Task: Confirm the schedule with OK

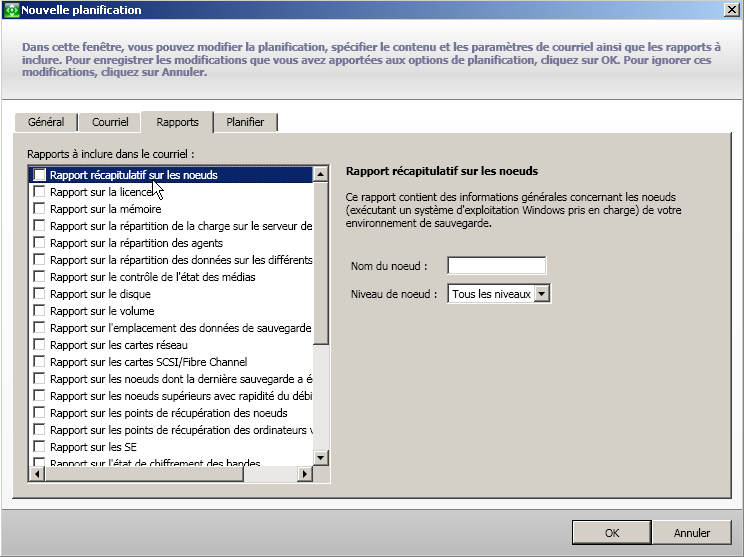Action: [x=612, y=533]
